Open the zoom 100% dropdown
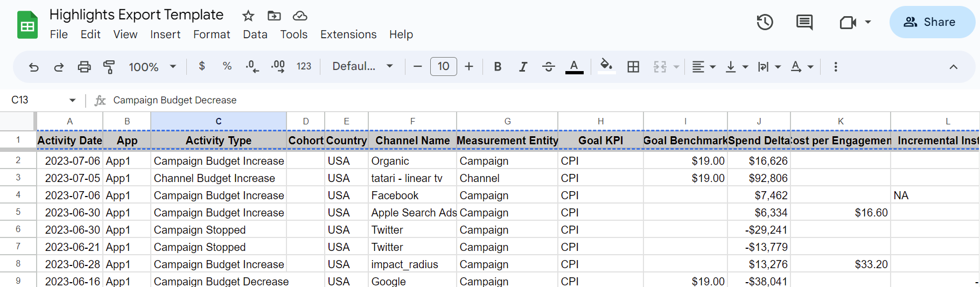This screenshot has height=287, width=980. click(x=152, y=67)
